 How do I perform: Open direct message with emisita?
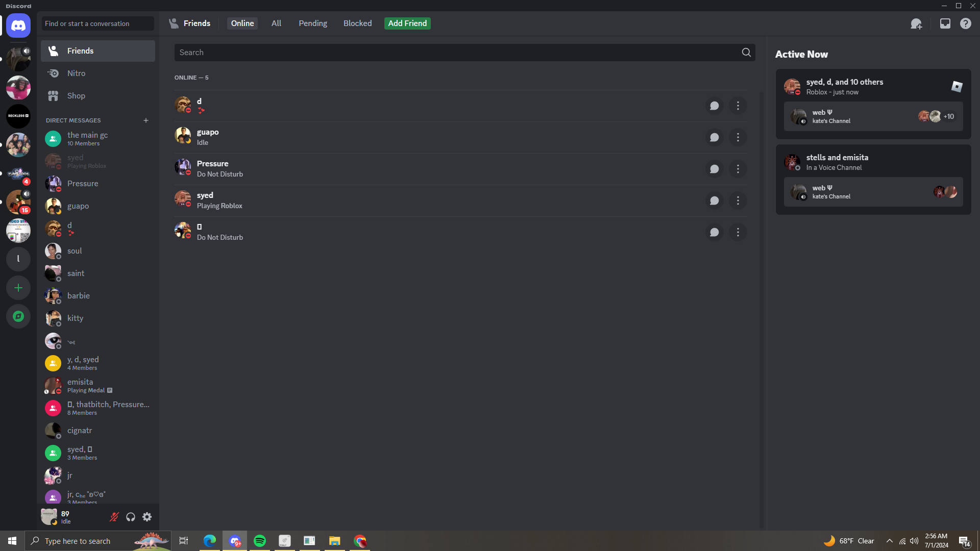98,386
